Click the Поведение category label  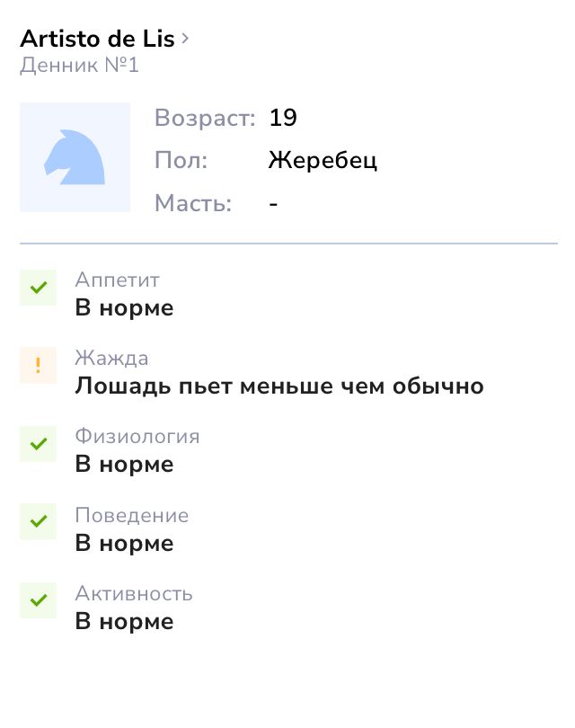click(x=132, y=515)
